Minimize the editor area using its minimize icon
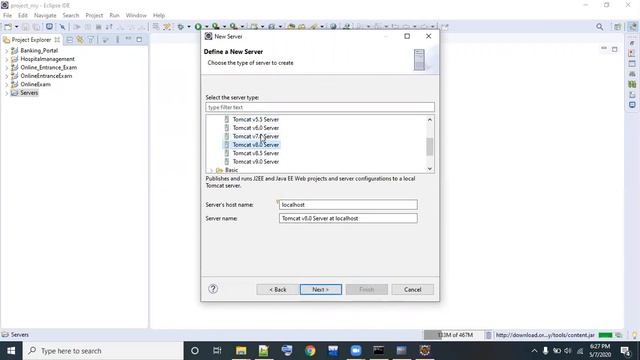The image size is (640, 360). [x=604, y=49]
